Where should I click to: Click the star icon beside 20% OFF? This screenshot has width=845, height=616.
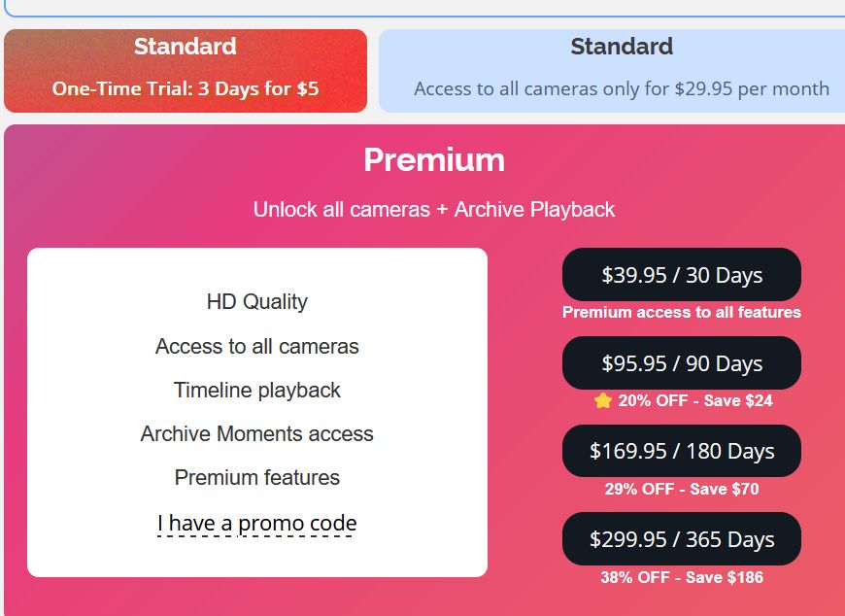coord(603,400)
